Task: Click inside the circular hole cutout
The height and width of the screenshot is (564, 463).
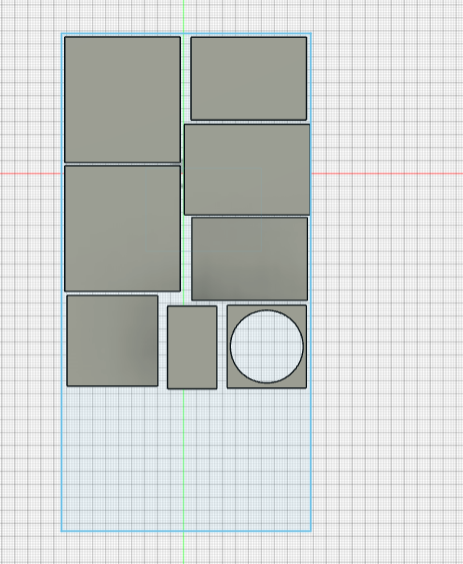Action: point(267,346)
